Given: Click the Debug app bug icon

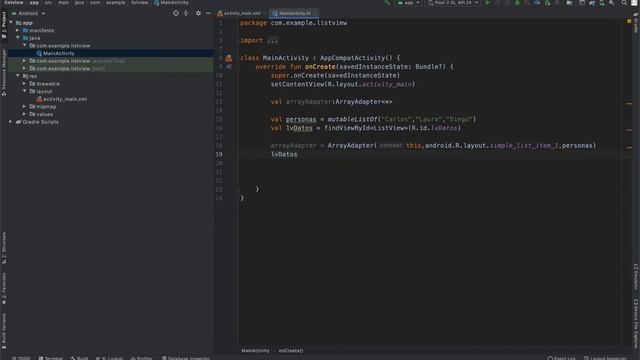Looking at the screenshot, I should pyautogui.click(x=517, y=3).
